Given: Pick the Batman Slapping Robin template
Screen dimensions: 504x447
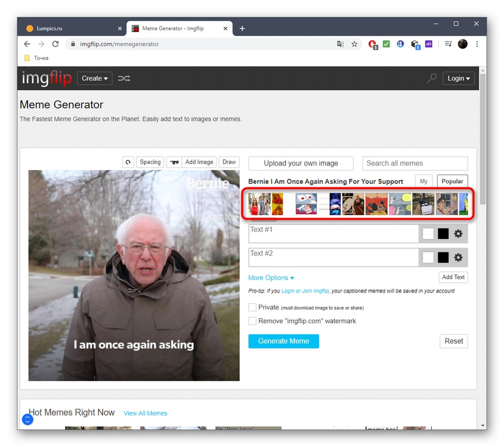Looking at the screenshot, I should coord(376,204).
